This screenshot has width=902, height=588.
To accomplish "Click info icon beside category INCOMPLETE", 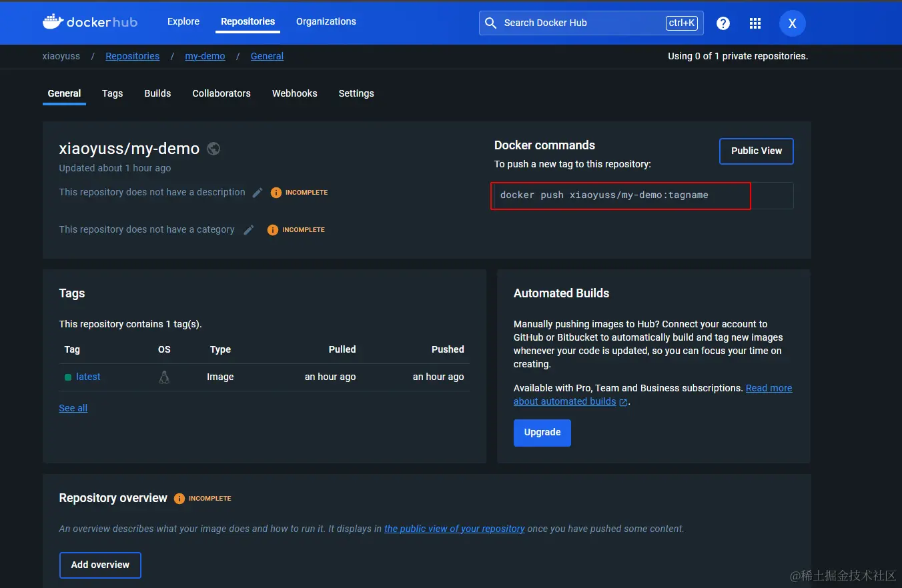I will [273, 230].
